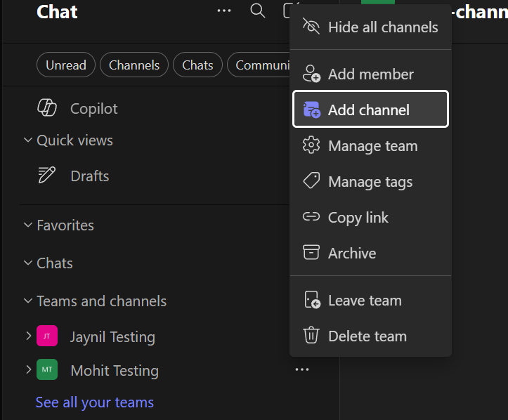Choose Leave team from menu

pos(370,300)
